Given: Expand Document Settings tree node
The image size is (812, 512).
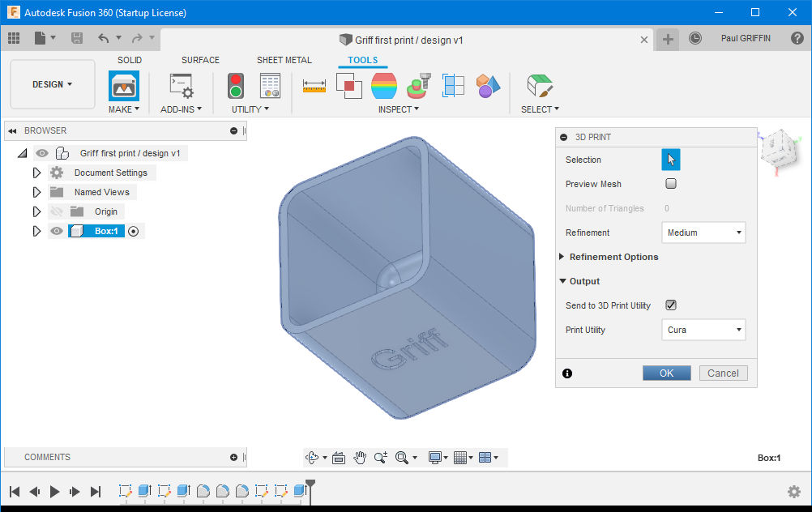Looking at the screenshot, I should pos(36,173).
